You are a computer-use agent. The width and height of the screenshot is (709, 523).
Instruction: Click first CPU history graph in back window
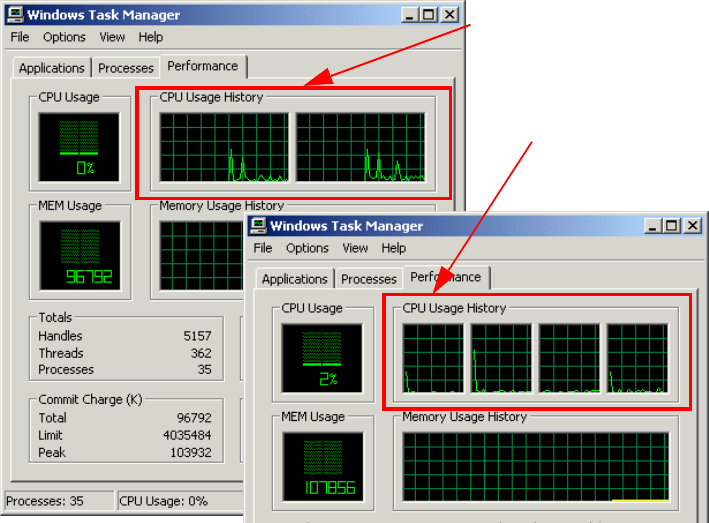[224, 147]
